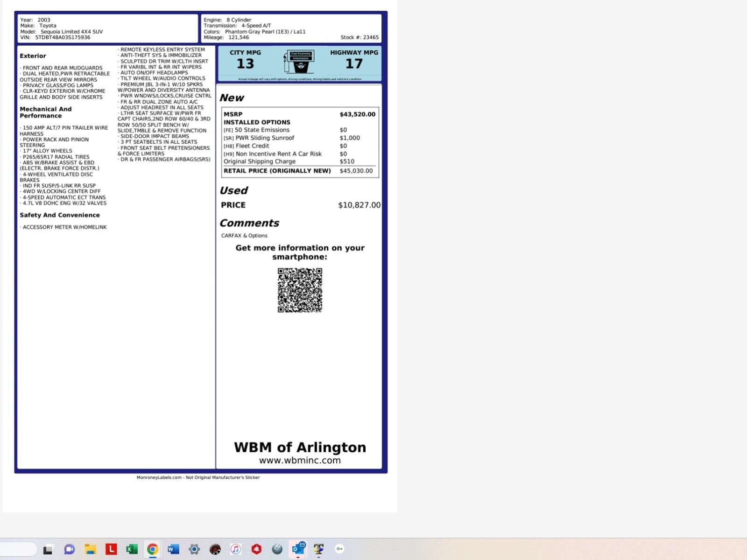
Task: Click the MonroneyLabels.com footer text
Action: (198, 477)
